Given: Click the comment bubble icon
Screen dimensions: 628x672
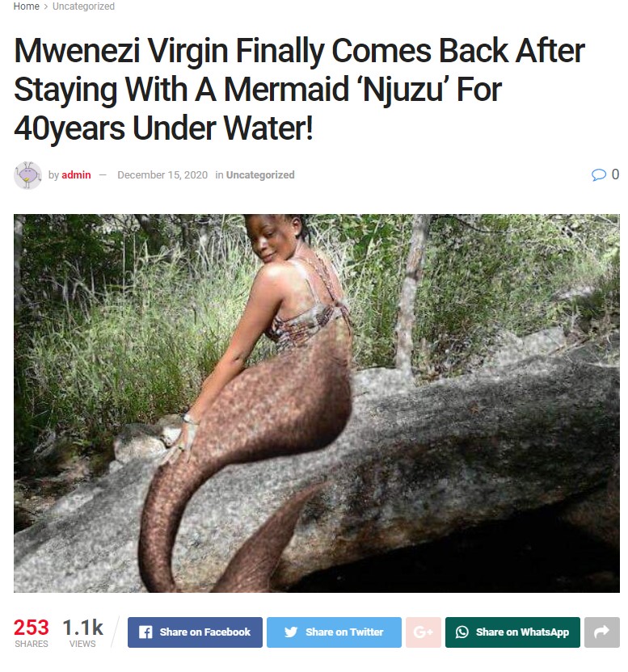Looking at the screenshot, I should [x=598, y=174].
